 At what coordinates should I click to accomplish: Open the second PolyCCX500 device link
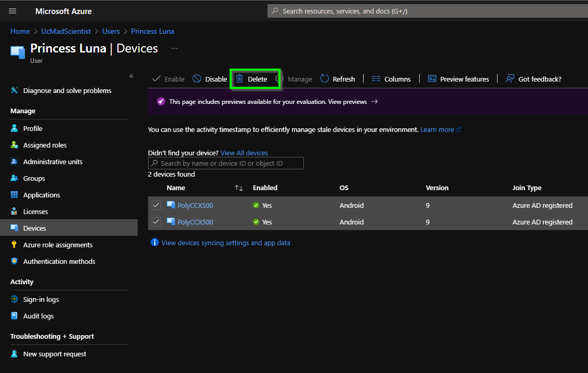click(195, 221)
